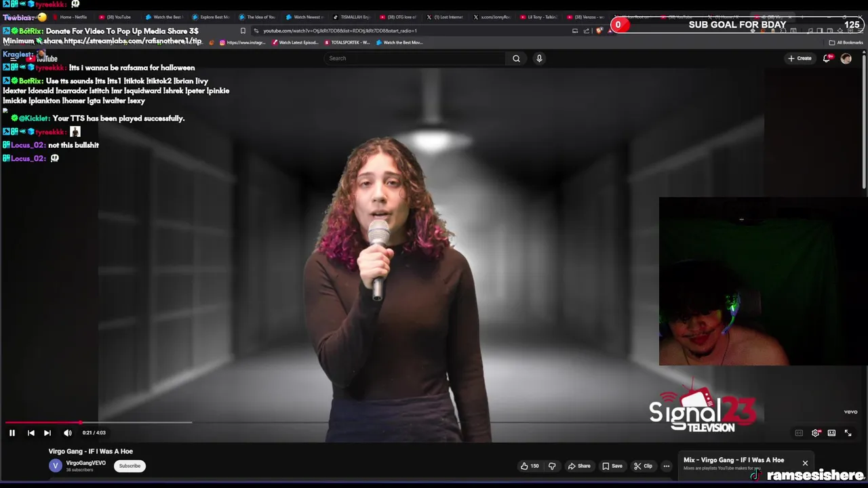Screen dimensions: 868x488
Task: Switch to Lil Tony - Talkin tab
Action: pos(538,17)
